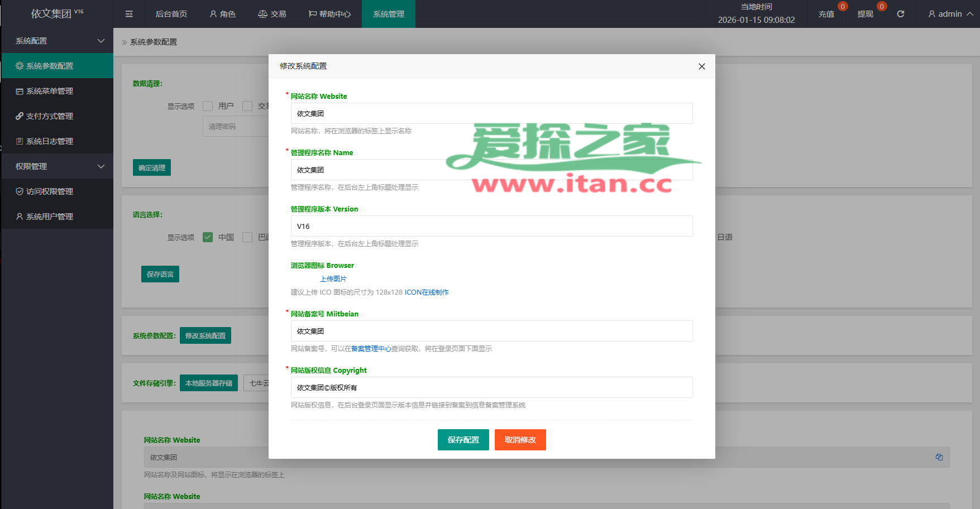Check the 用户 data cleanup checkbox
This screenshot has width=980, height=509.
[x=208, y=106]
